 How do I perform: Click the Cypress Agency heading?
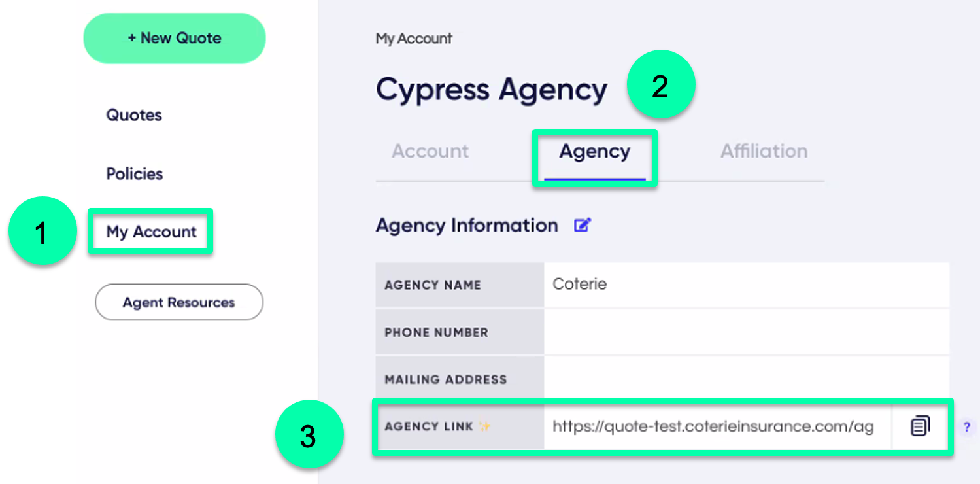(x=492, y=90)
